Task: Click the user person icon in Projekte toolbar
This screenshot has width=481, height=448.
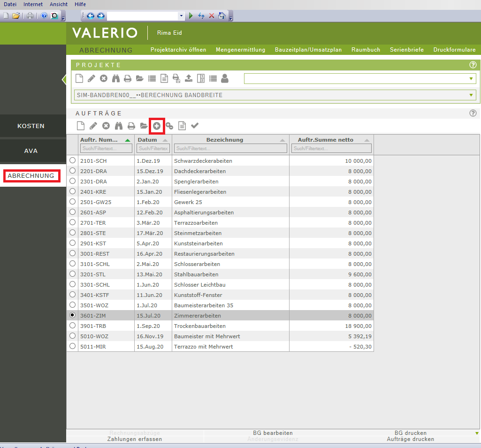Action: coord(225,78)
